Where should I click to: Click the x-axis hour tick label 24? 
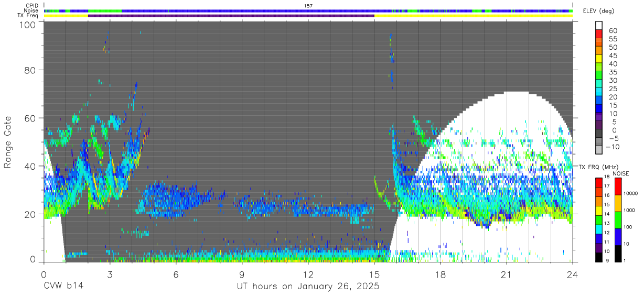572,274
